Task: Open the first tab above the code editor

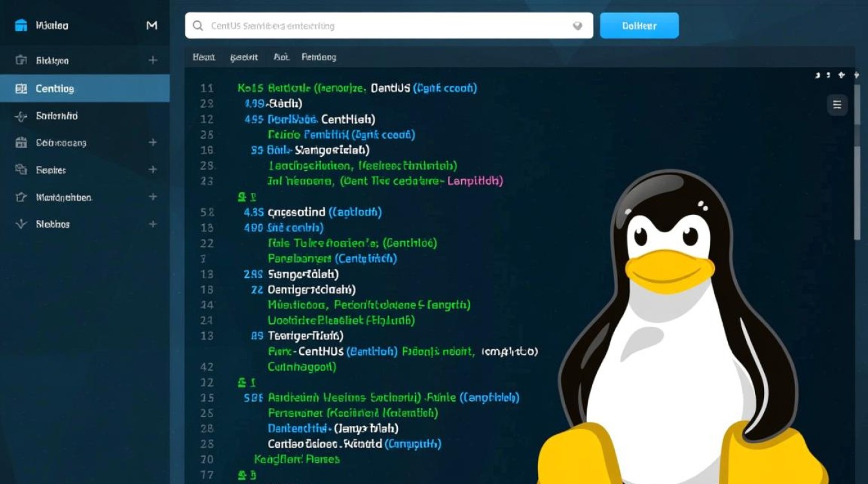Action: click(203, 57)
